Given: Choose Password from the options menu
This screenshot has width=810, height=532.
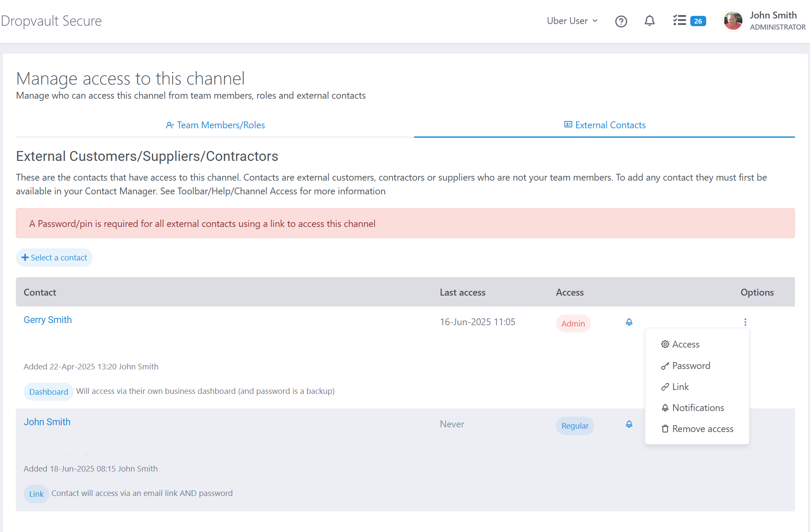Looking at the screenshot, I should point(691,366).
